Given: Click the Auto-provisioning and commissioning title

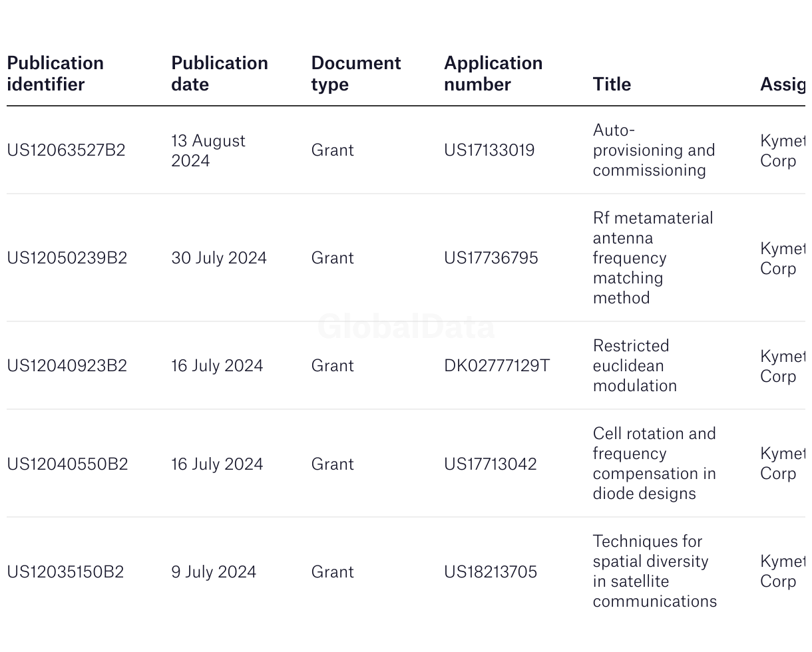Looking at the screenshot, I should pyautogui.click(x=654, y=150).
